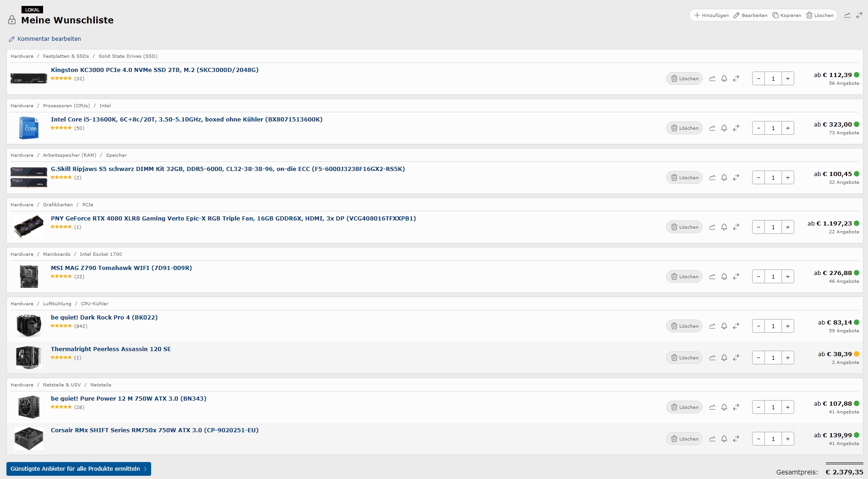
Task: Set price alert bell for PNY RTX 4080
Action: [724, 227]
